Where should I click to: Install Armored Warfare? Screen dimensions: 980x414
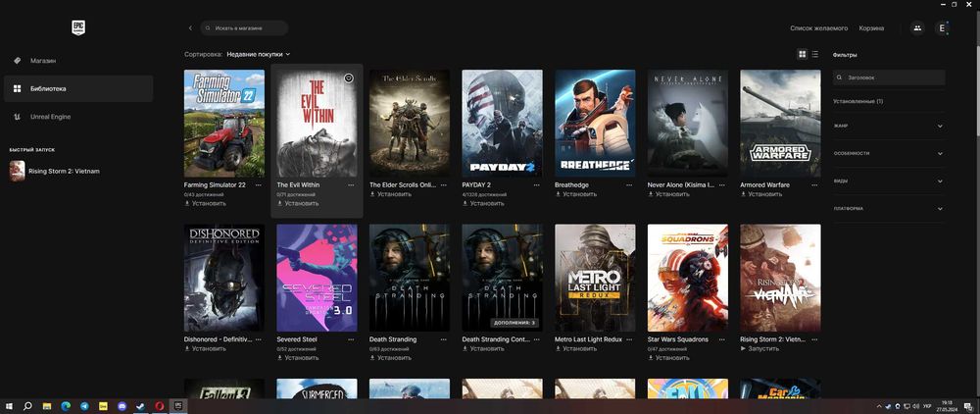tap(760, 194)
